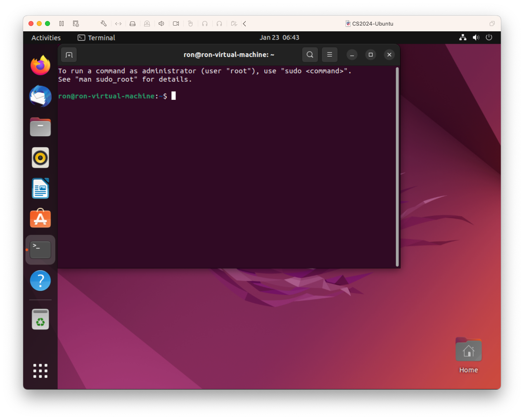Open Thunderbird Mail from dock
This screenshot has height=420, width=524.
tap(40, 96)
